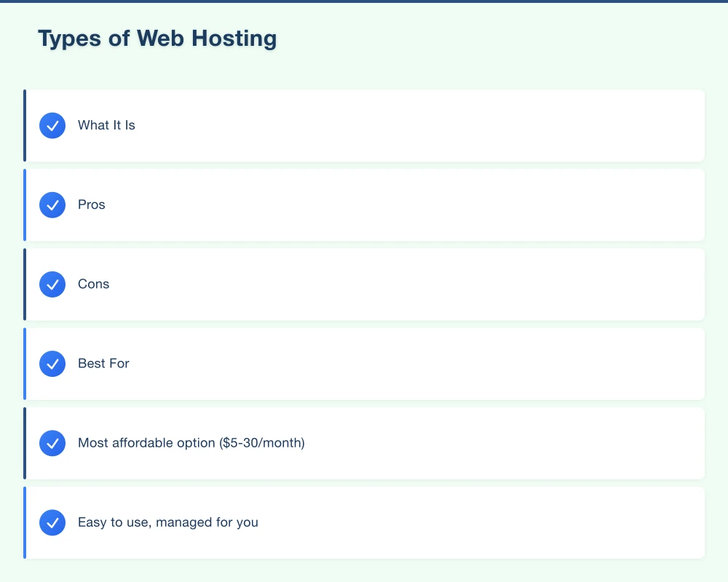The image size is (728, 582).
Task: Click the checkmark icon beside What It Is
Action: [x=52, y=125]
